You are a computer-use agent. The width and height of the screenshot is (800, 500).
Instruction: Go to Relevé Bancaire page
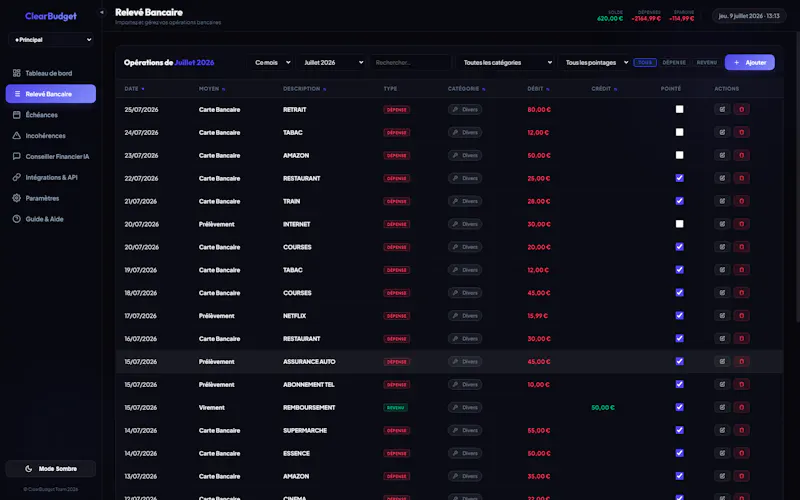click(x=51, y=94)
